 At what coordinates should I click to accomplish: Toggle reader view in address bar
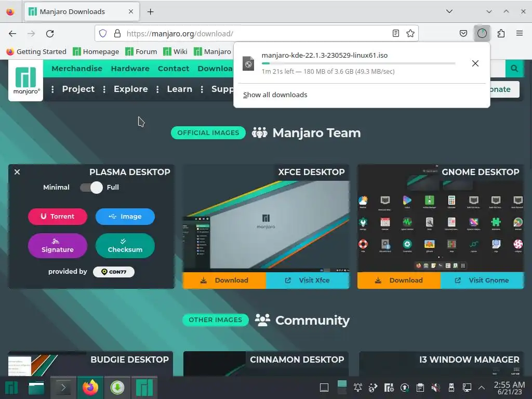[395, 33]
